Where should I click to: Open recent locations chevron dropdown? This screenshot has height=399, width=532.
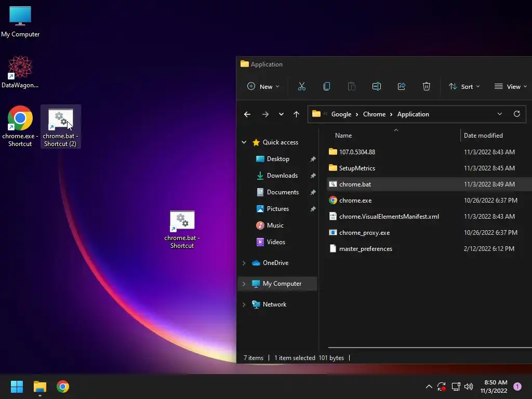tap(281, 114)
